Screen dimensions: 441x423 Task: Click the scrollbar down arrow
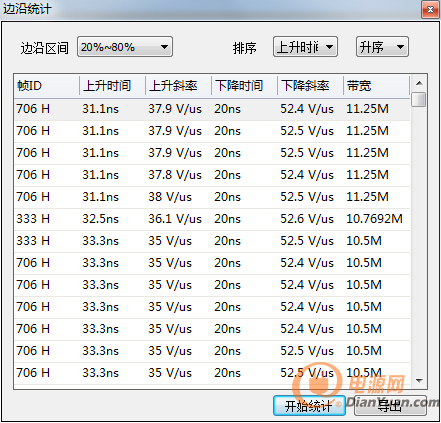point(419,380)
